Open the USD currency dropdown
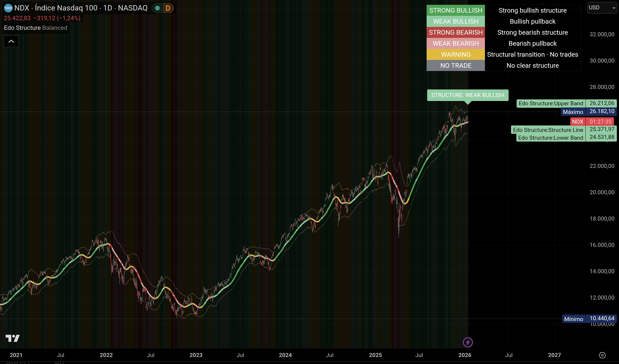 [602, 8]
